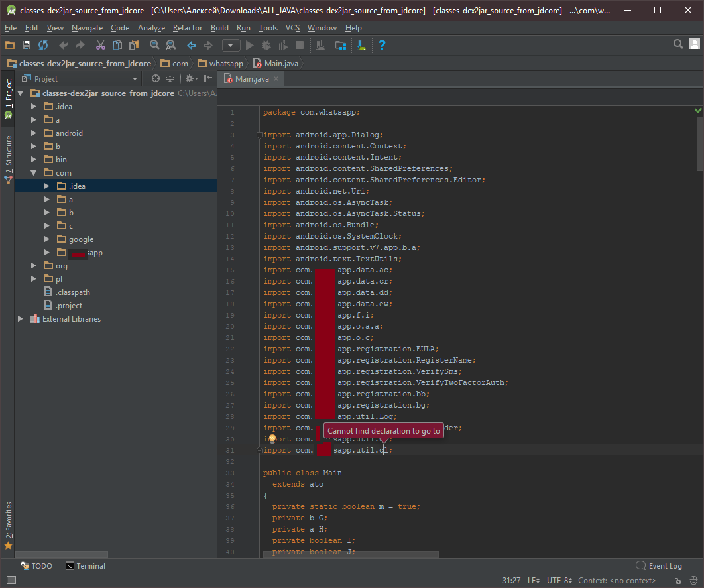Toggle the Terminal tool window

coord(86,566)
